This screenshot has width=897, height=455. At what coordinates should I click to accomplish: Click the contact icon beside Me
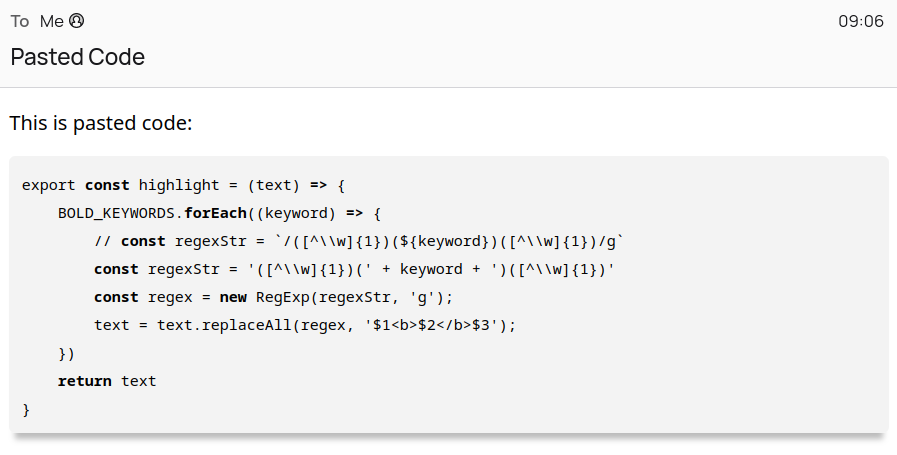tap(77, 21)
